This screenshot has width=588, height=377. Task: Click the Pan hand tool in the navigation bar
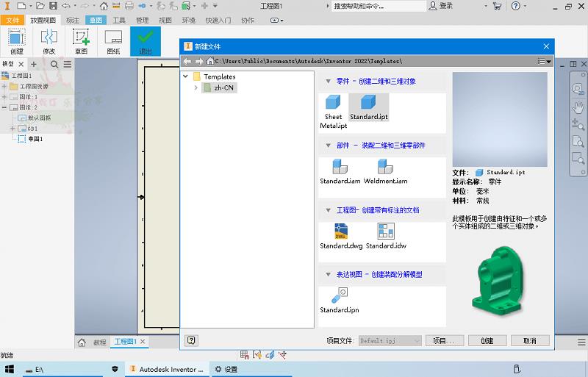pos(578,107)
